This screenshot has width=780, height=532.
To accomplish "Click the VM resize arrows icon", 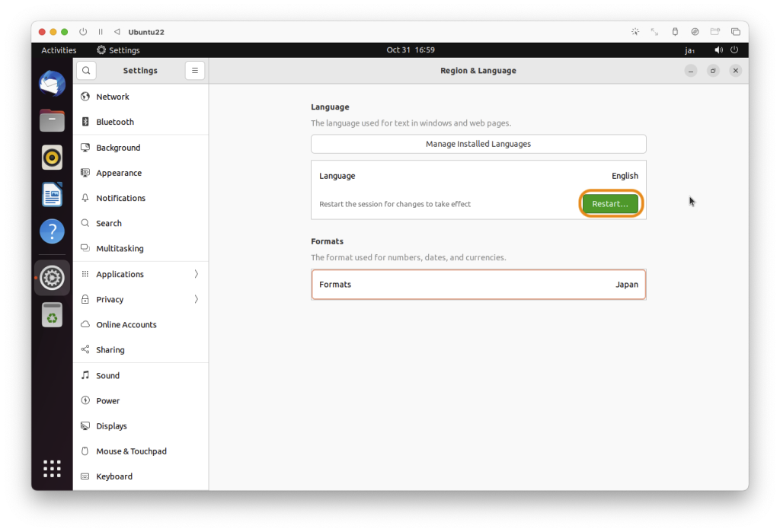I will (654, 32).
